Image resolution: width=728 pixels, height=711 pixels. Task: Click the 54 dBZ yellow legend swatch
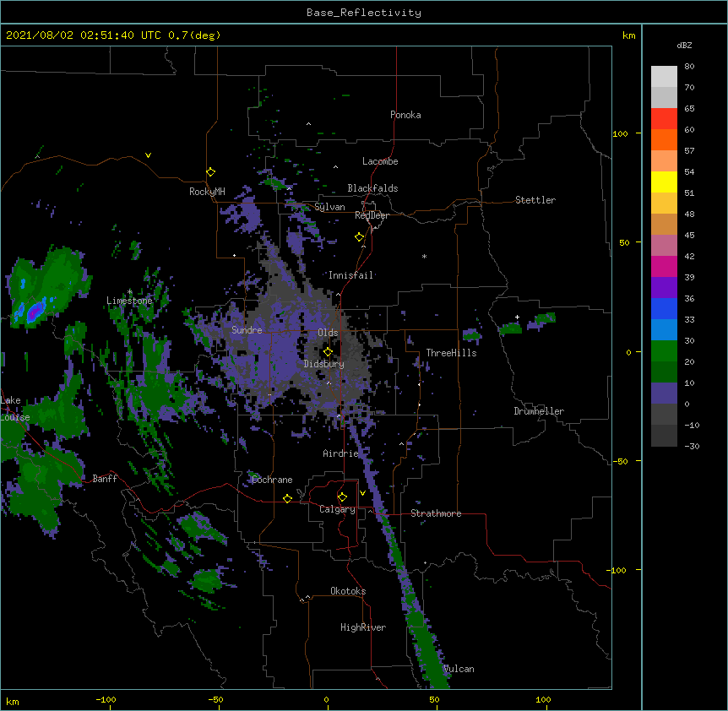tap(664, 182)
